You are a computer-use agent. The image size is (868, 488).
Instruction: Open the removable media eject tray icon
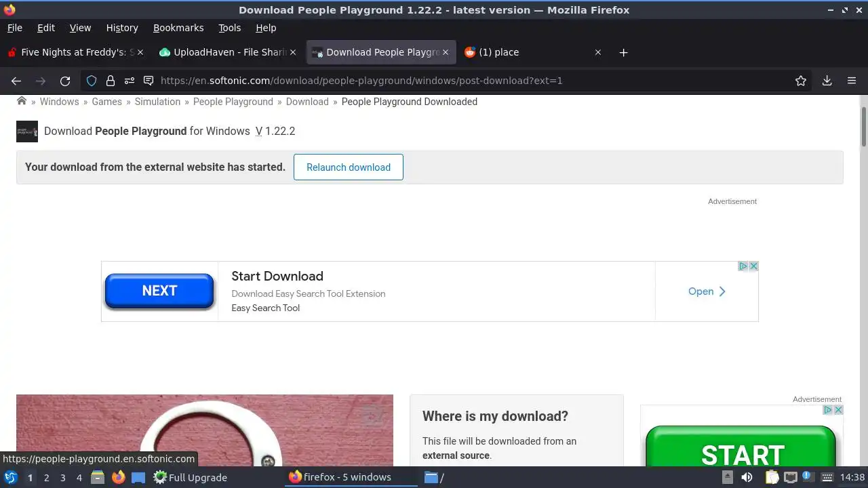coord(727,477)
